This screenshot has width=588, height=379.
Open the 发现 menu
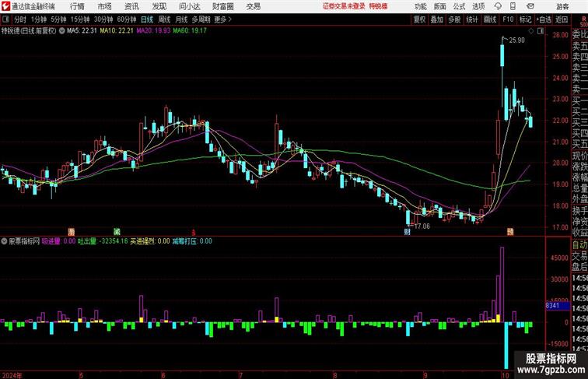click(x=159, y=6)
